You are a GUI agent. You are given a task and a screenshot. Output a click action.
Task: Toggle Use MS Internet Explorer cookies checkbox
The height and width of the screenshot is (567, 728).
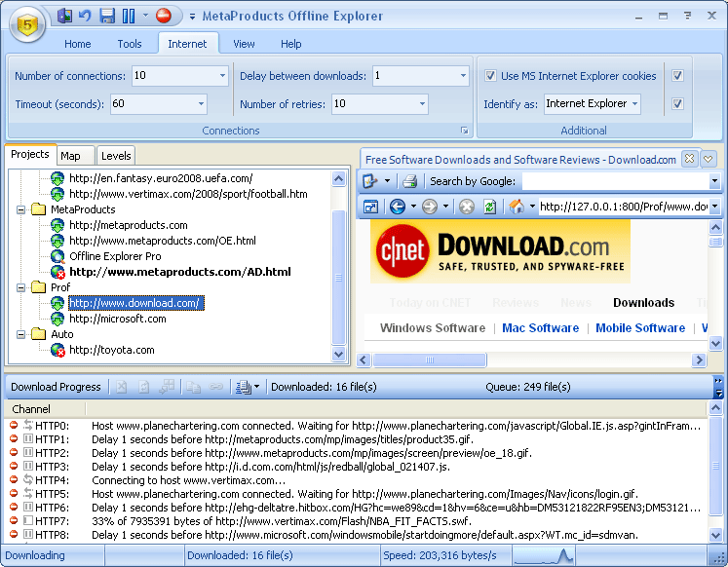click(490, 76)
